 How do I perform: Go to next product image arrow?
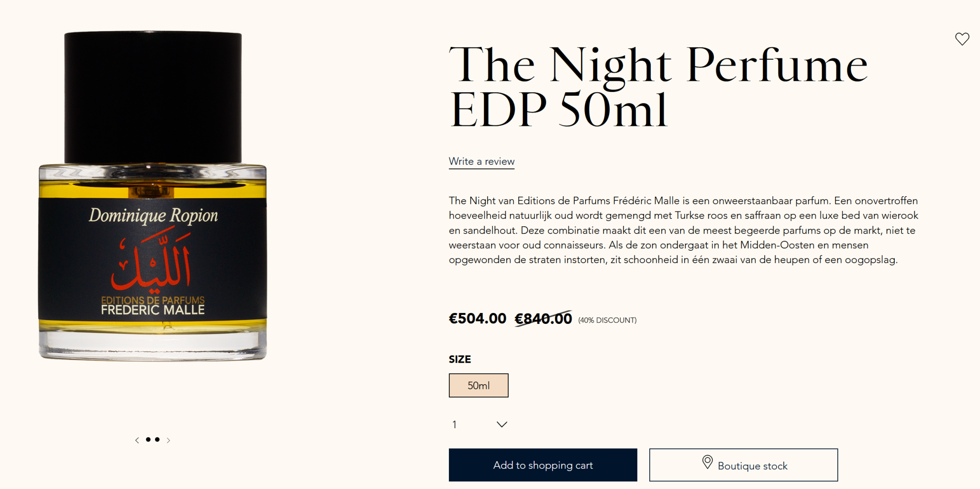[x=168, y=440]
